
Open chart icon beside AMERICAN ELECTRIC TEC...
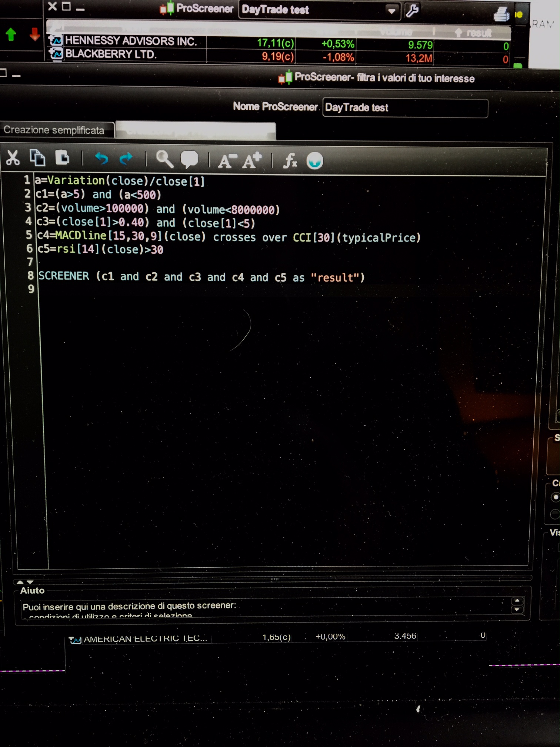(75, 640)
